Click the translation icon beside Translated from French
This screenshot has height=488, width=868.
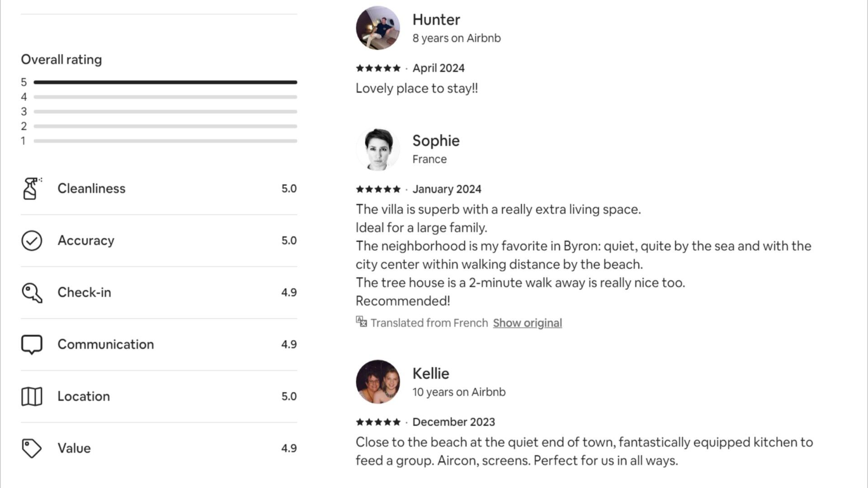tap(361, 322)
